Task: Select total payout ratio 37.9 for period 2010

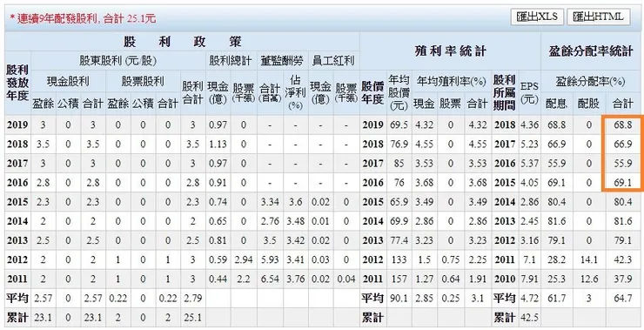Action: (623, 279)
